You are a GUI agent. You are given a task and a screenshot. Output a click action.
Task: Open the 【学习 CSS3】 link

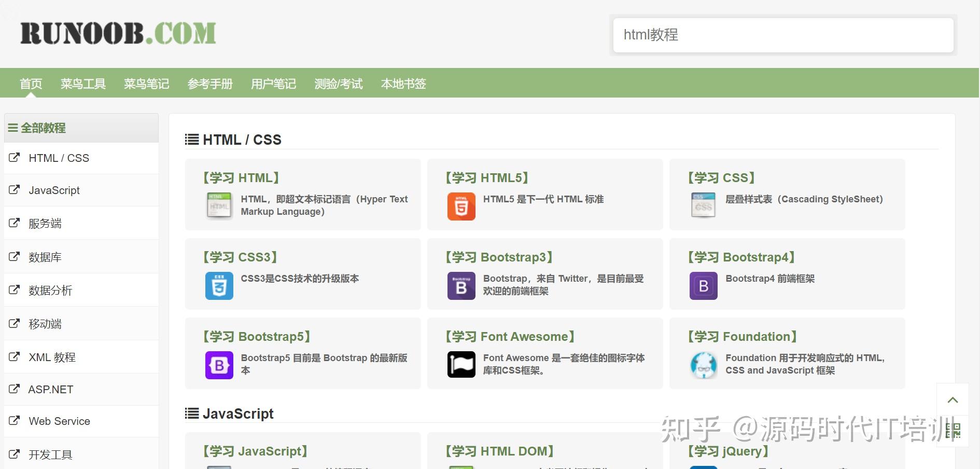point(240,257)
